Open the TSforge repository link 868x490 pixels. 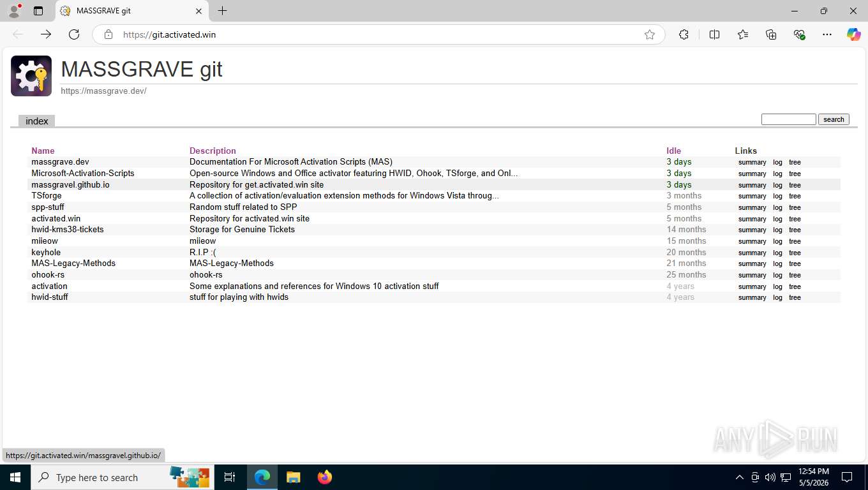pos(47,196)
